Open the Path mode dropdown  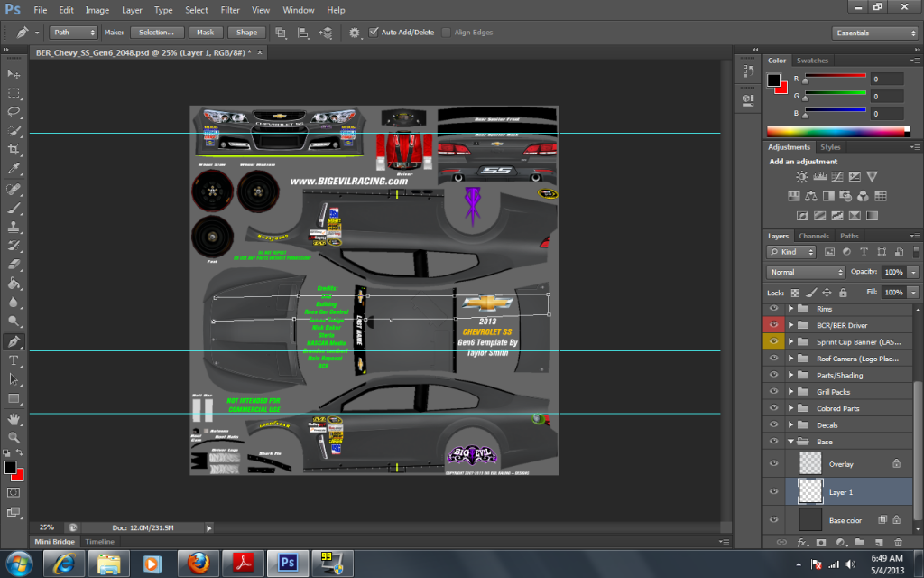point(73,33)
